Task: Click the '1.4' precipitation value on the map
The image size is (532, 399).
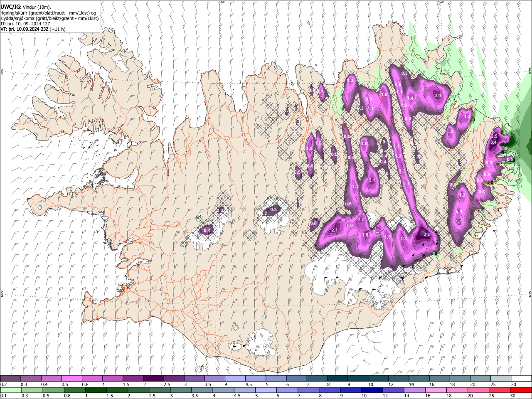Action: [x=411, y=99]
